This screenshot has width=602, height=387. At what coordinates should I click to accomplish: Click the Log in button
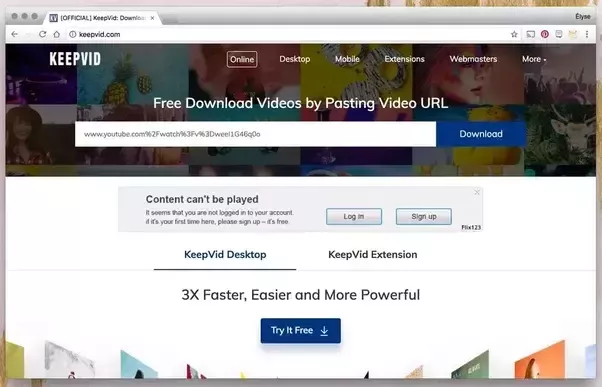(x=354, y=217)
